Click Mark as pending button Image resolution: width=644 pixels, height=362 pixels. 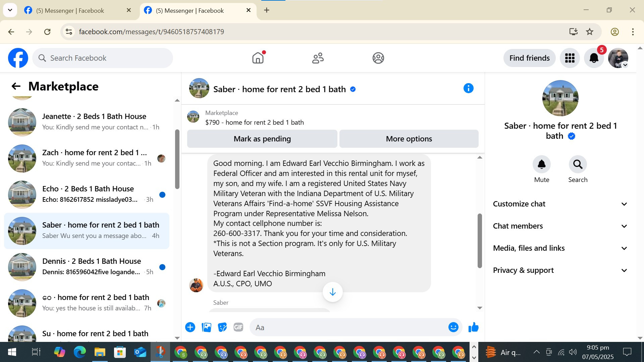pos(262,139)
